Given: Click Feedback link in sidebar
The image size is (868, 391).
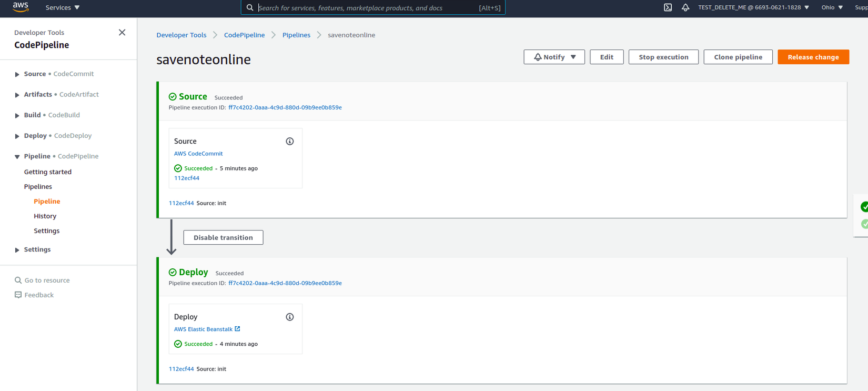Looking at the screenshot, I should click(39, 295).
